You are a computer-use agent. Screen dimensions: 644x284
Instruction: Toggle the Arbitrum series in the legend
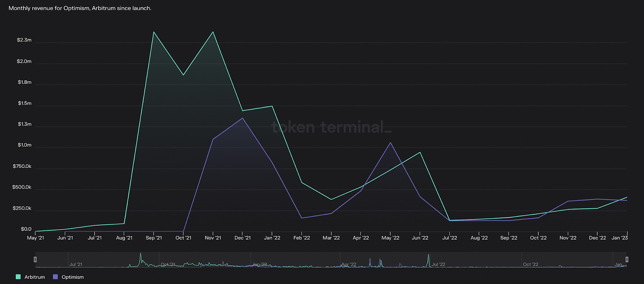point(34,277)
